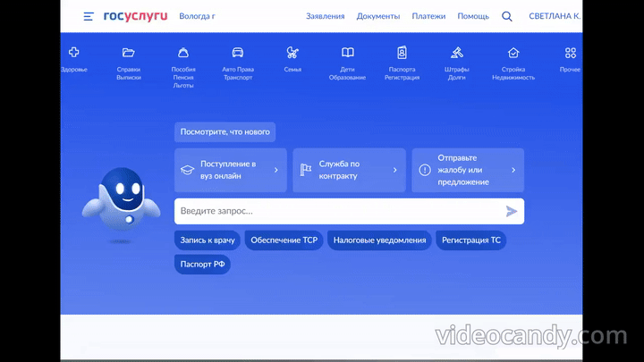The height and width of the screenshot is (362, 644).
Task: Select Дети Образование book icon
Action: (x=347, y=53)
